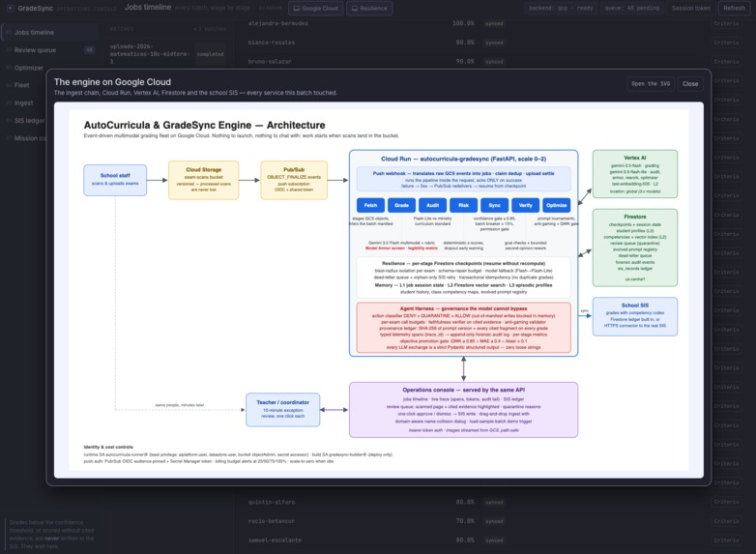
Task: Open Criteria for bianca-rosales
Action: coord(726,43)
